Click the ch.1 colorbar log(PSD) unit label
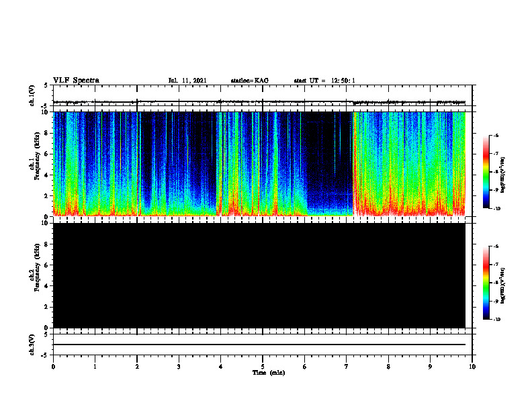 tap(502, 175)
